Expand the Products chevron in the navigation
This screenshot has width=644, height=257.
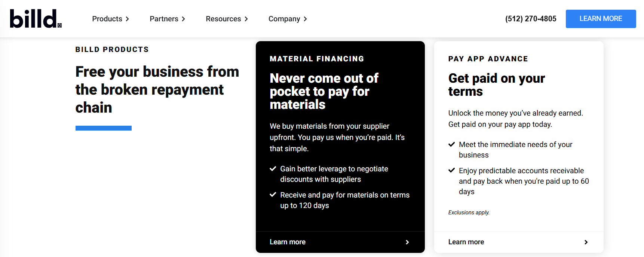[x=128, y=19]
